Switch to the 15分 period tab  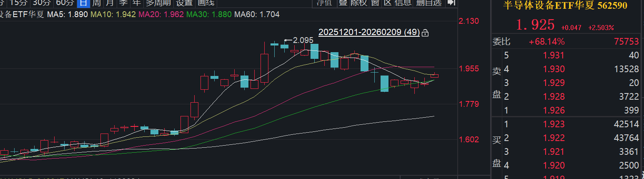[21, 3]
